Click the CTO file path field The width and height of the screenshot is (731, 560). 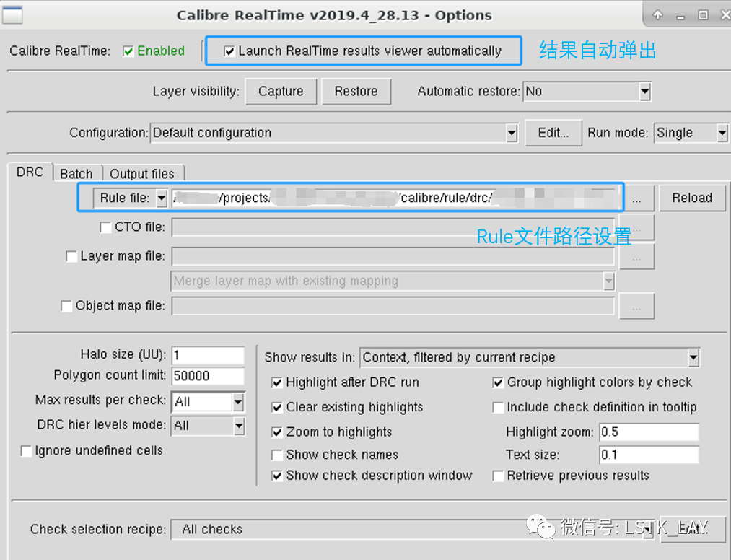[393, 227]
